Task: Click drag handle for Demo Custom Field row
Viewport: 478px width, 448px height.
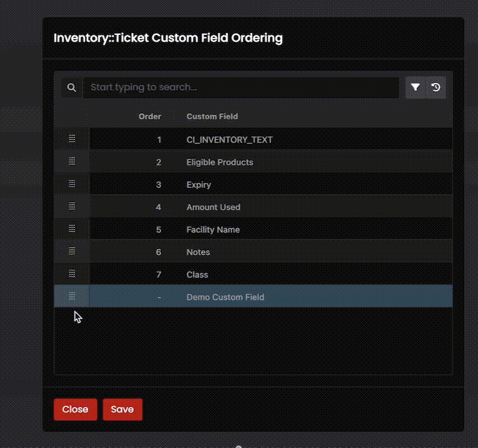Action: pos(72,296)
